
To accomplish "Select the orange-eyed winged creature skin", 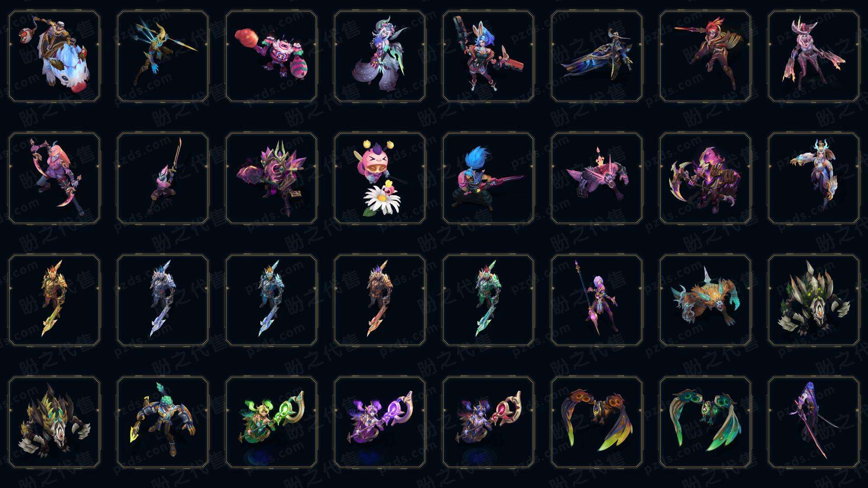I will [597, 422].
